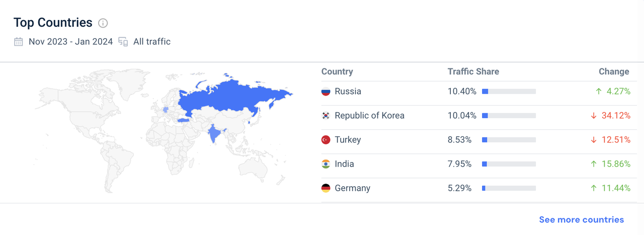Click the Turkey flag icon

(x=326, y=140)
